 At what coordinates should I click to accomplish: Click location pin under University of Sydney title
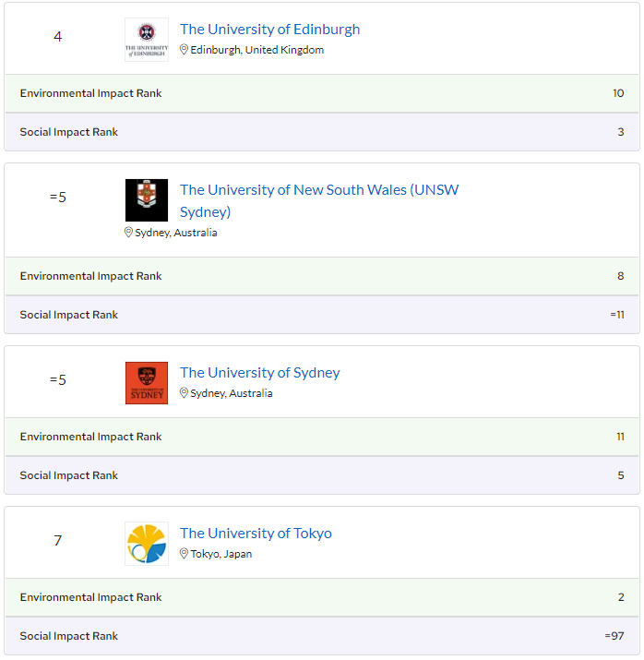tap(184, 393)
